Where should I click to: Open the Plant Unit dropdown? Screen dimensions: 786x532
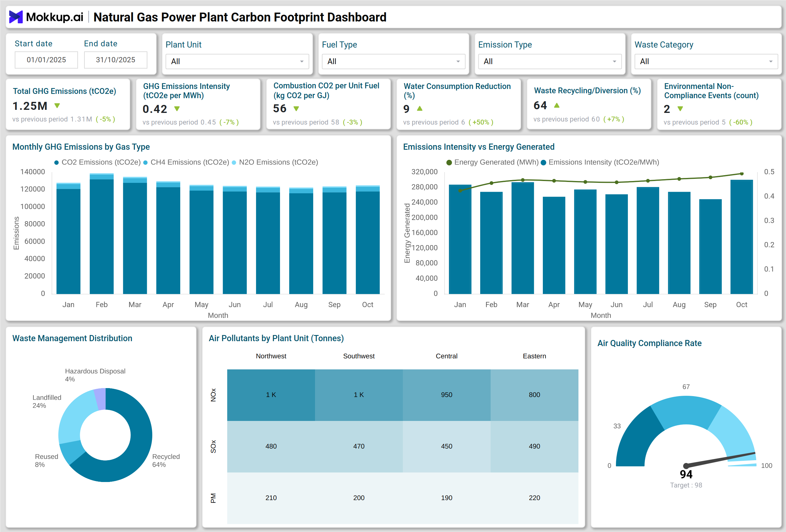(x=237, y=62)
